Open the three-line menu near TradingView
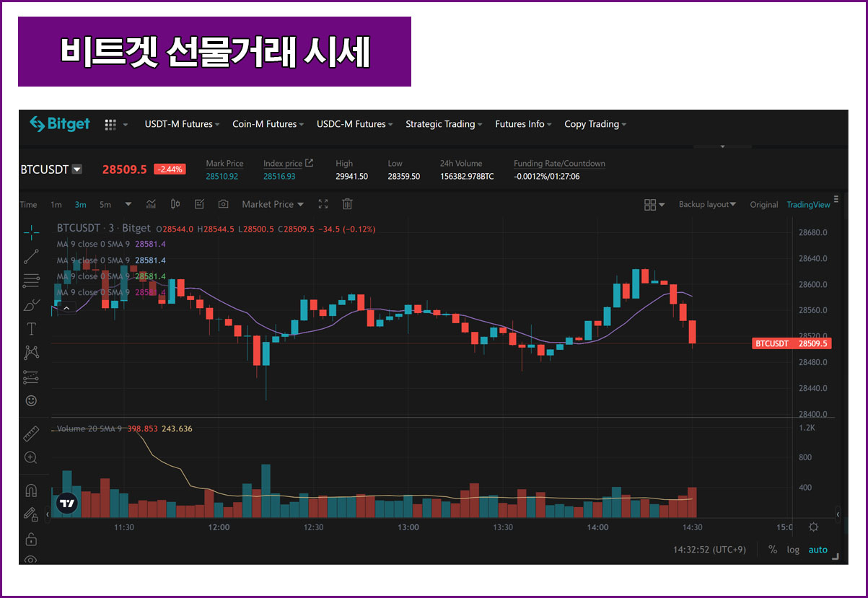The height and width of the screenshot is (598, 868). [x=836, y=199]
